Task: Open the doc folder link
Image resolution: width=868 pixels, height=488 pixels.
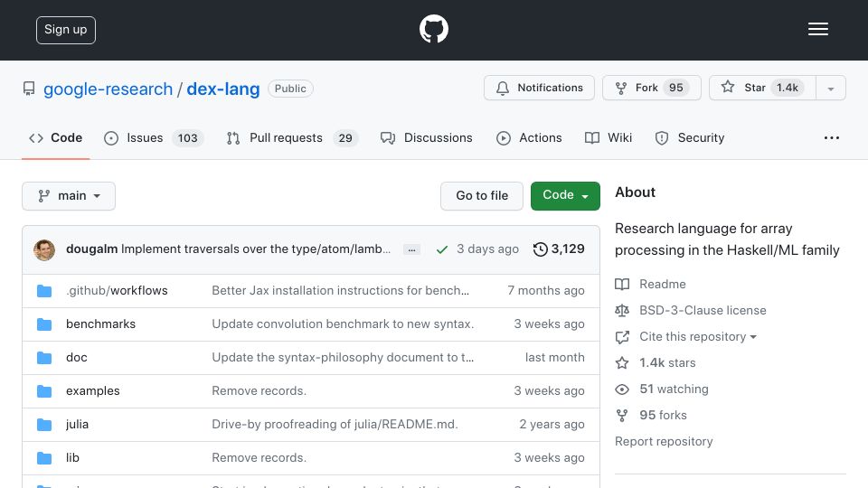Action: pos(76,358)
